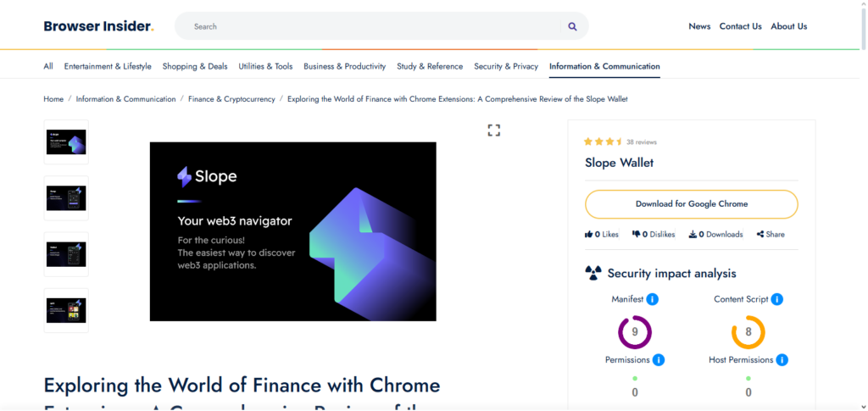Click the thumbs-up Likes icon
The image size is (868, 411).
coord(589,235)
